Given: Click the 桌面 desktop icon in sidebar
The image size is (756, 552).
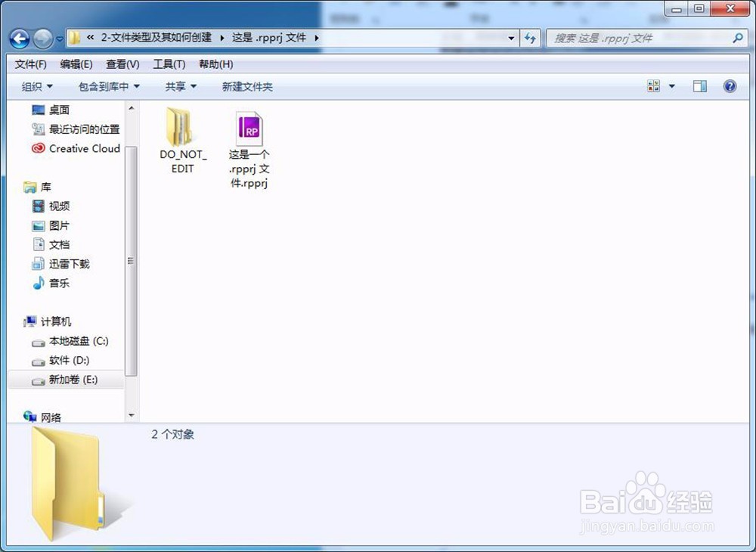Looking at the screenshot, I should pyautogui.click(x=38, y=110).
